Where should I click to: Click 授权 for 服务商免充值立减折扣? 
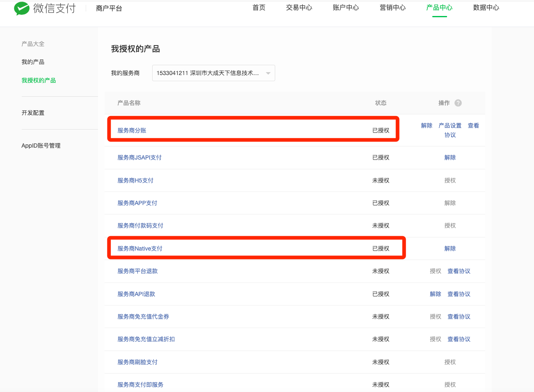coord(435,339)
